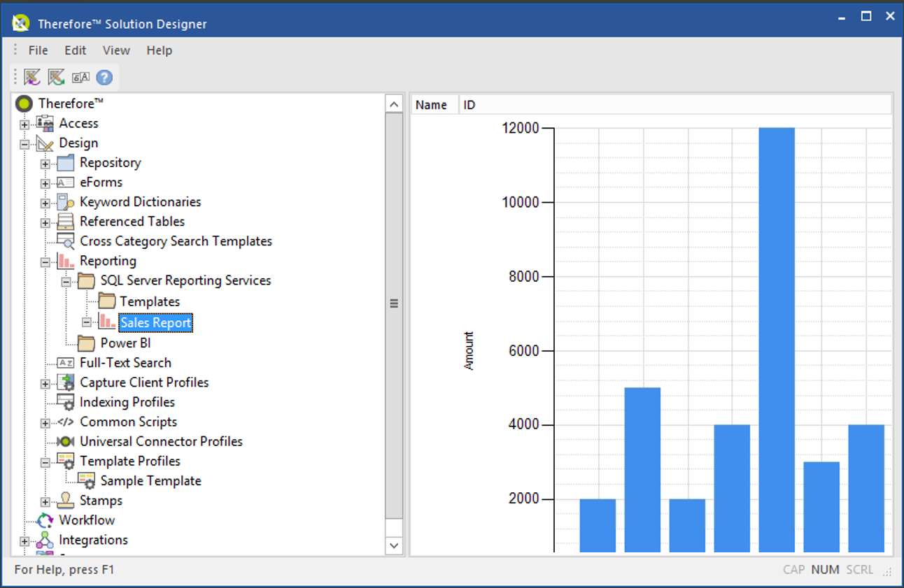
Task: Open the View menu
Action: click(116, 50)
